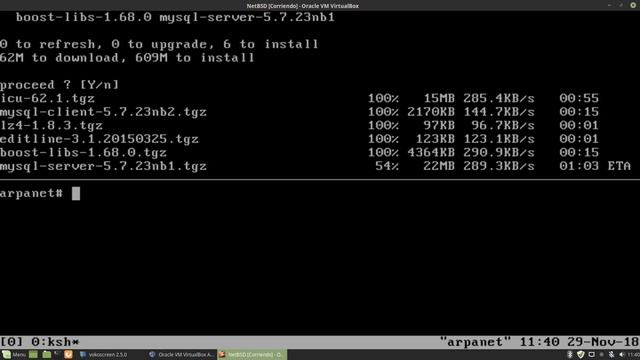640x360 pixels.
Task: Click the boost-libs-1.68.0.tgz filename
Action: [83, 152]
